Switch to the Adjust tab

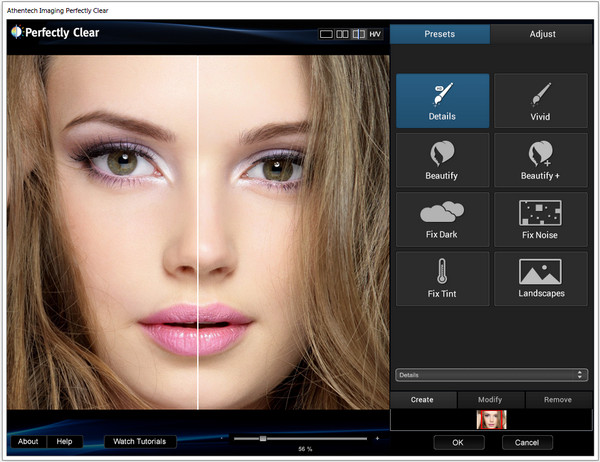[543, 34]
